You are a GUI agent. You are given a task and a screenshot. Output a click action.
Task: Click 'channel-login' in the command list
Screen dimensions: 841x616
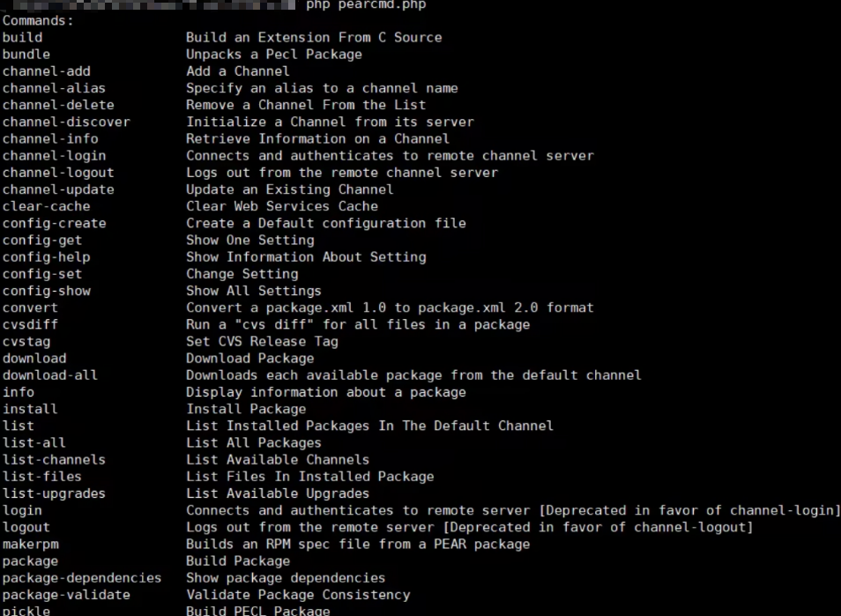[54, 156]
